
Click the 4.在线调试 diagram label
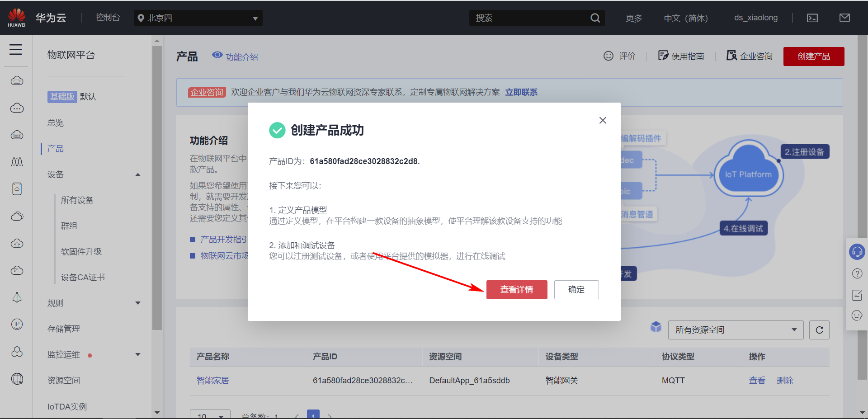pos(744,229)
